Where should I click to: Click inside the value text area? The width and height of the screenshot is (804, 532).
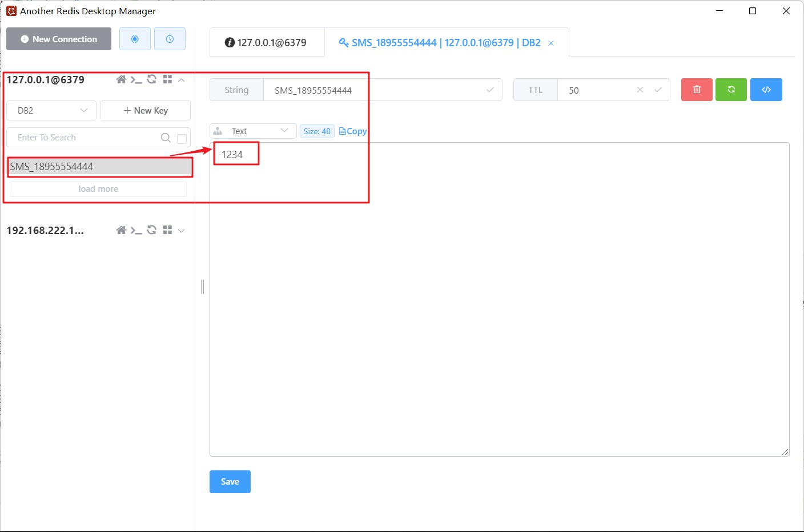coord(500,299)
